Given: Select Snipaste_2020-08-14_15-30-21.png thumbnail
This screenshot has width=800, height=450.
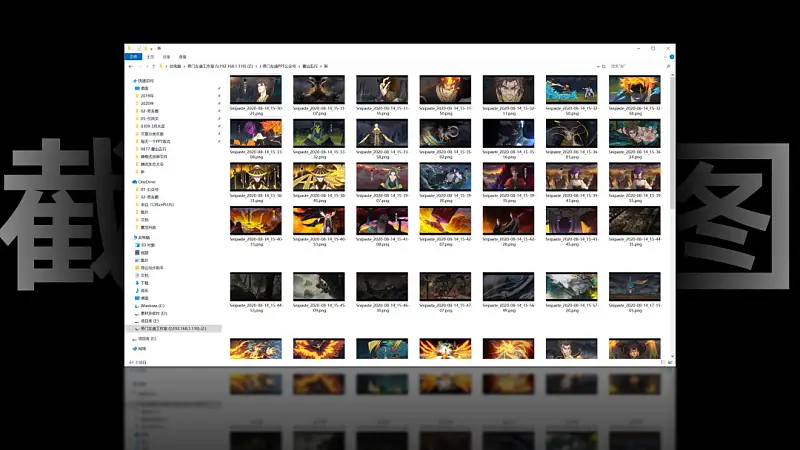Looking at the screenshot, I should point(256,89).
